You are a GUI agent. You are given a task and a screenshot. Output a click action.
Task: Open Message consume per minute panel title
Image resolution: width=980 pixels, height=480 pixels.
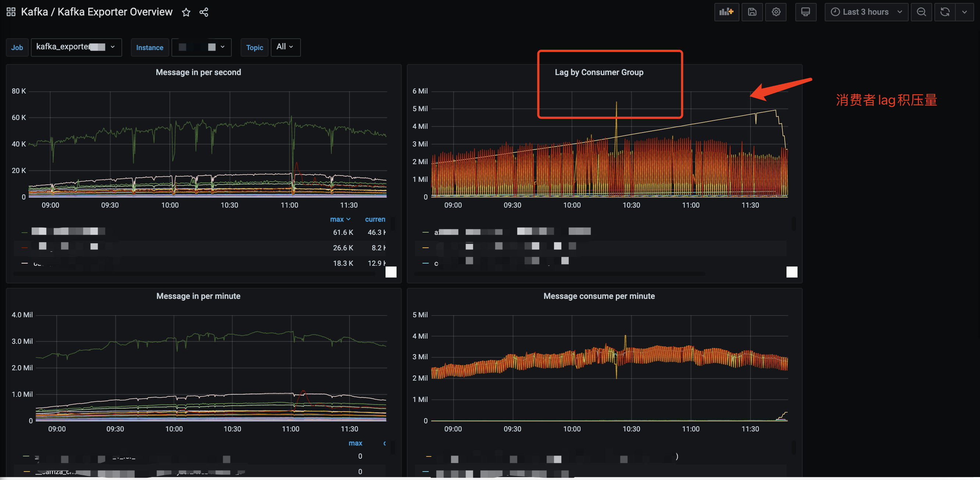coord(599,296)
